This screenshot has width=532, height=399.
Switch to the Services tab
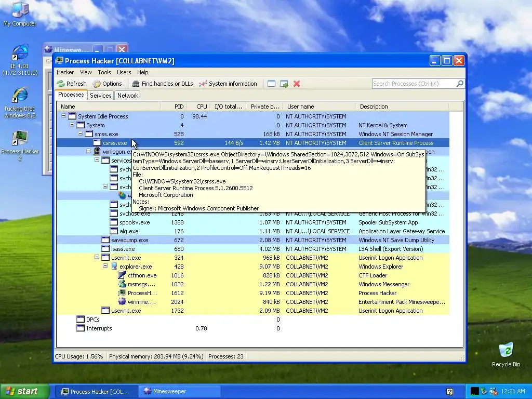(100, 96)
